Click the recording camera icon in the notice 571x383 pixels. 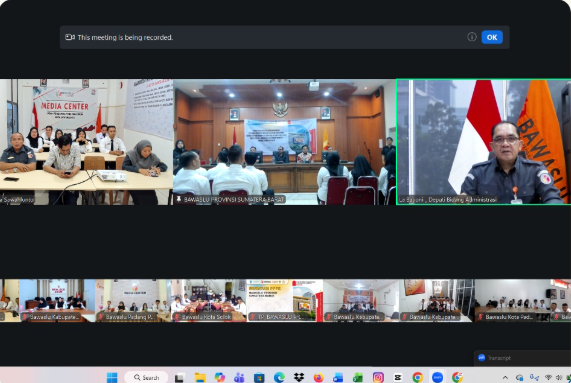tap(70, 37)
